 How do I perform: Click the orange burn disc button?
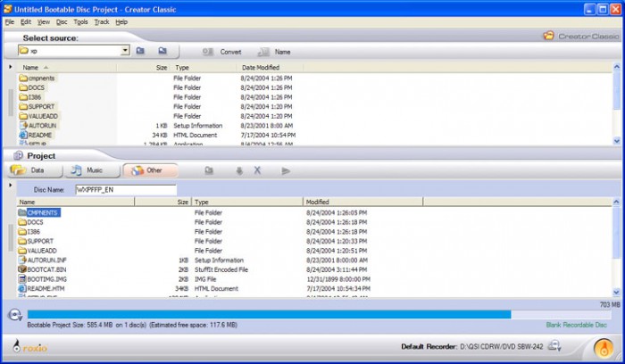pos(604,348)
